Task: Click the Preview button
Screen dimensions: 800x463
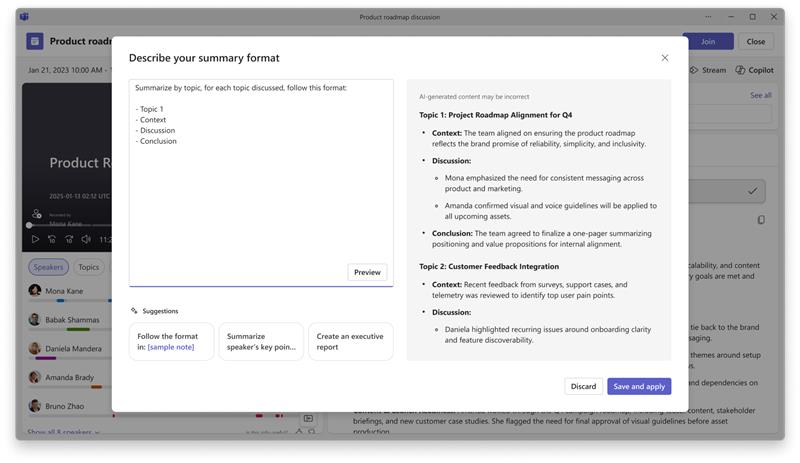Action: (x=367, y=272)
